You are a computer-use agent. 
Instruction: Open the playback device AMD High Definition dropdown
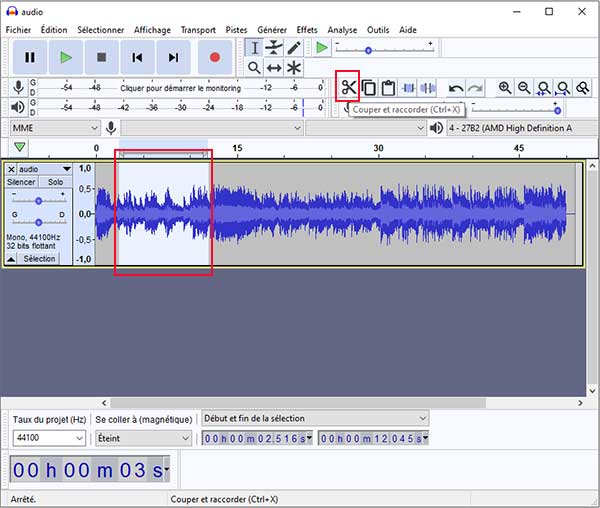[522, 128]
